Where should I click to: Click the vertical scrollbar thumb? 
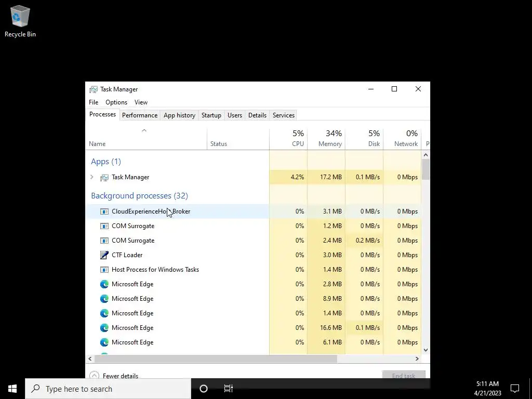pos(426,169)
